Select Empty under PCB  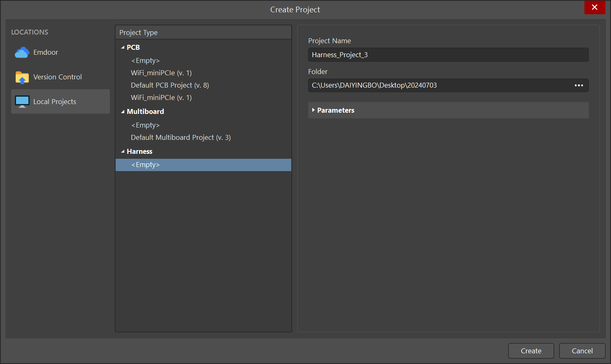click(145, 60)
